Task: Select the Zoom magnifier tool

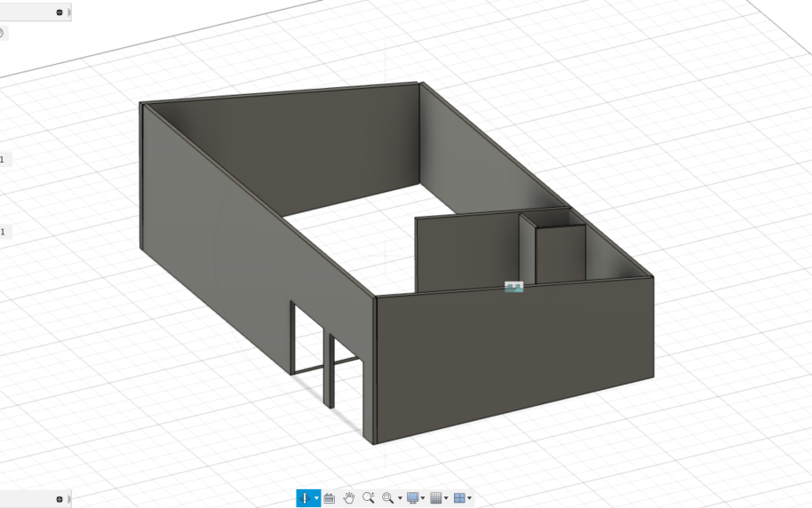Action: (x=368, y=498)
